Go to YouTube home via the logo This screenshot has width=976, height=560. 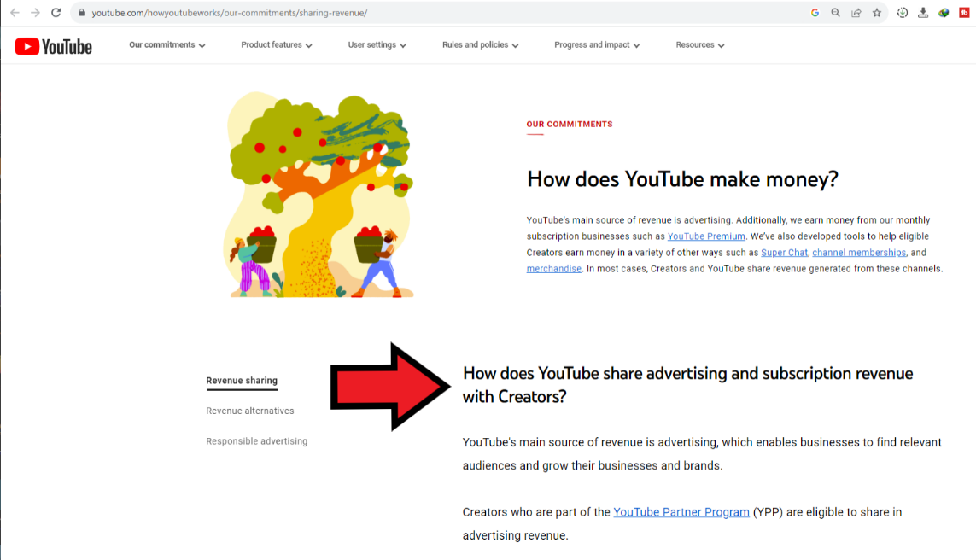pyautogui.click(x=54, y=47)
